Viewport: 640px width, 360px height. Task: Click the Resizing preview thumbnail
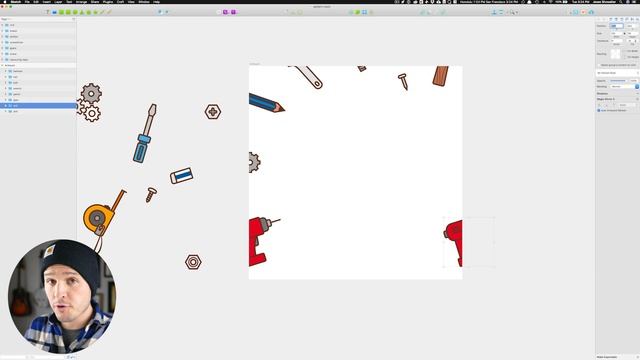pos(615,54)
